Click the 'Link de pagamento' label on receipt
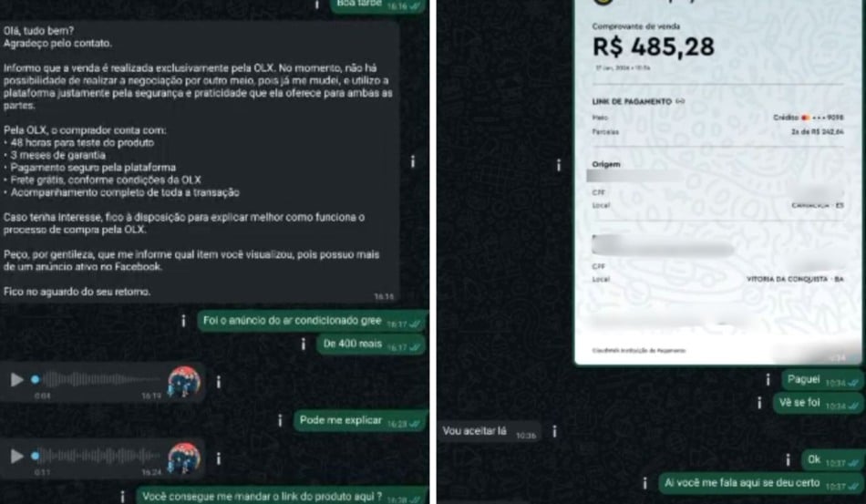The width and height of the screenshot is (866, 504). (632, 101)
